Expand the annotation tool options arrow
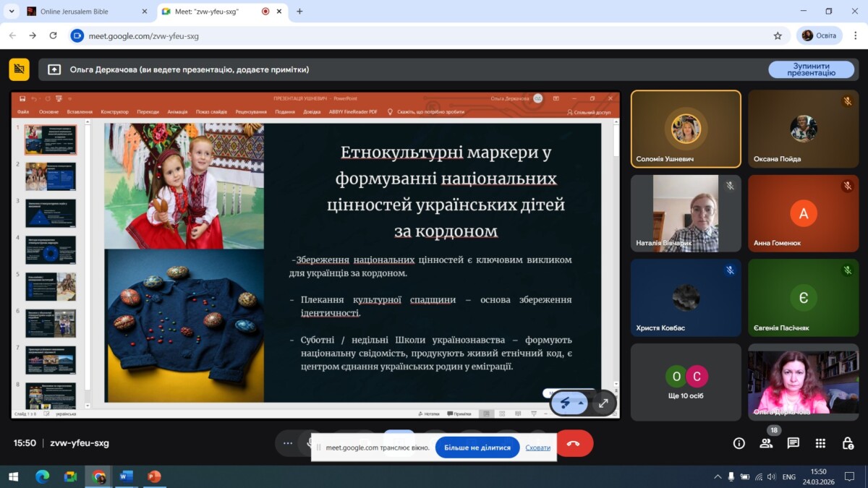This screenshot has width=868, height=488. pos(581,403)
